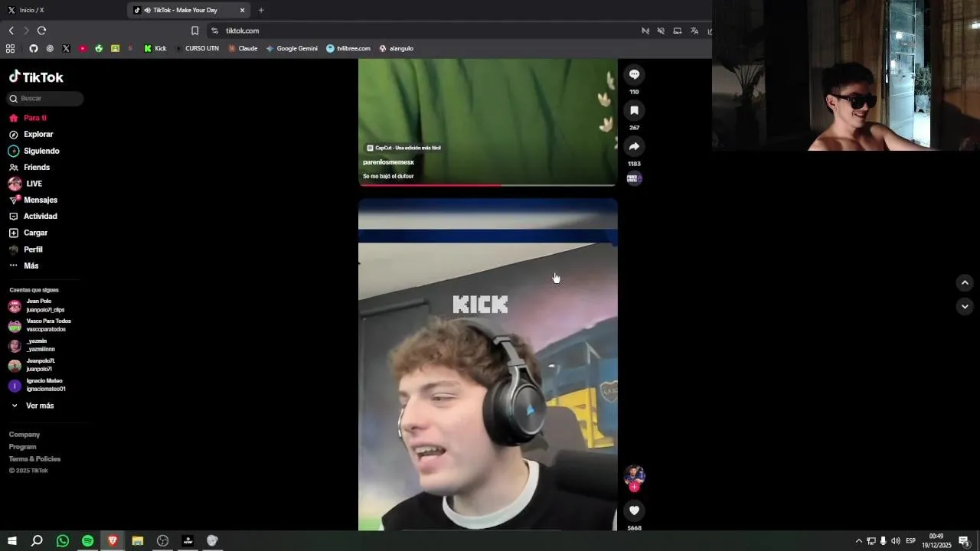Open Spotify from the taskbar
This screenshot has width=980, height=551.
click(87, 541)
